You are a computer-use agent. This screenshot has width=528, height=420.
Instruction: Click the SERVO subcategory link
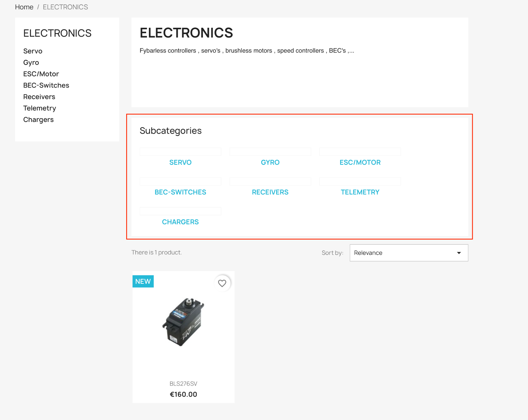180,162
